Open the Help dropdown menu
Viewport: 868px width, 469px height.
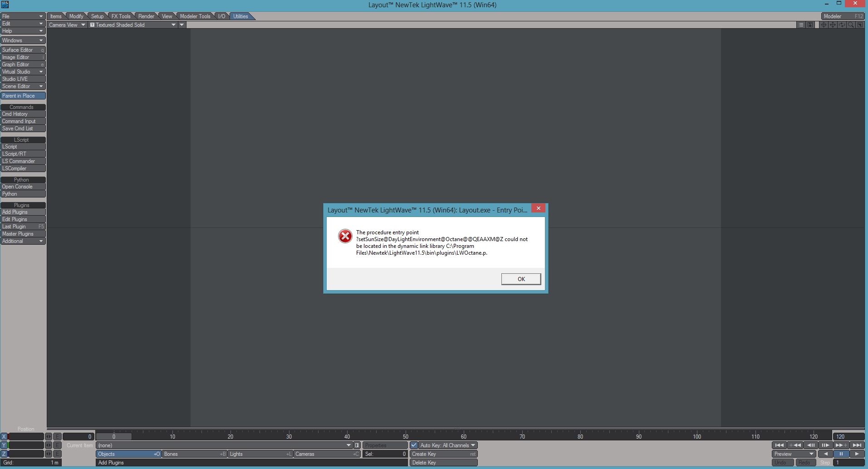(23, 31)
